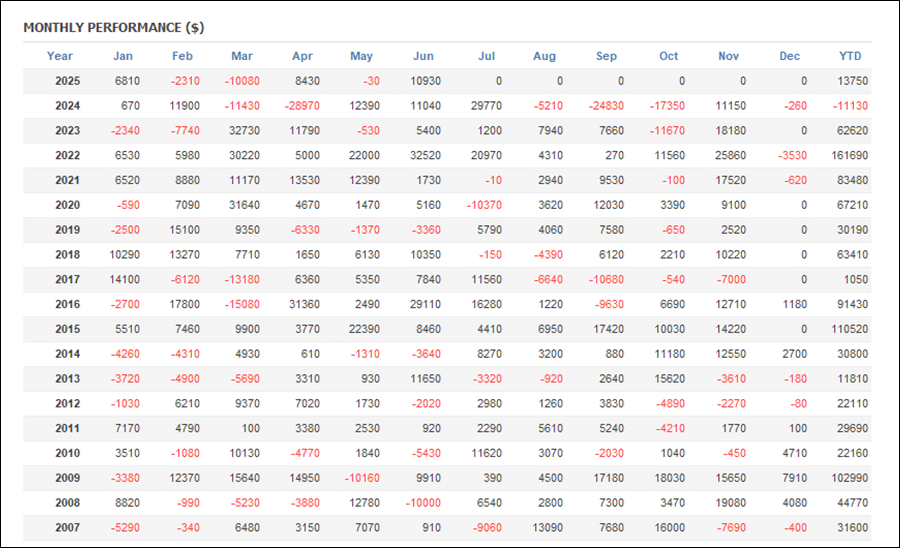Click 2022 June value 32520
The height and width of the screenshot is (548, 900).
425,156
